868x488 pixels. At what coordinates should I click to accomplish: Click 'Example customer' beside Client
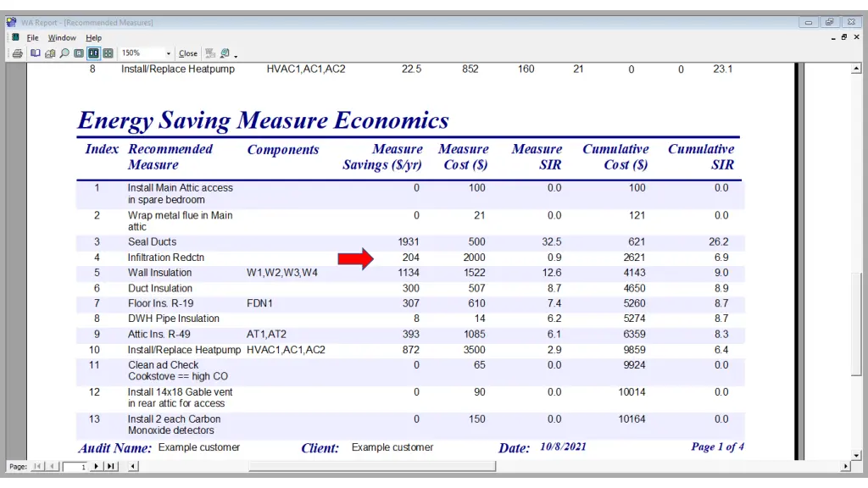[392, 447]
